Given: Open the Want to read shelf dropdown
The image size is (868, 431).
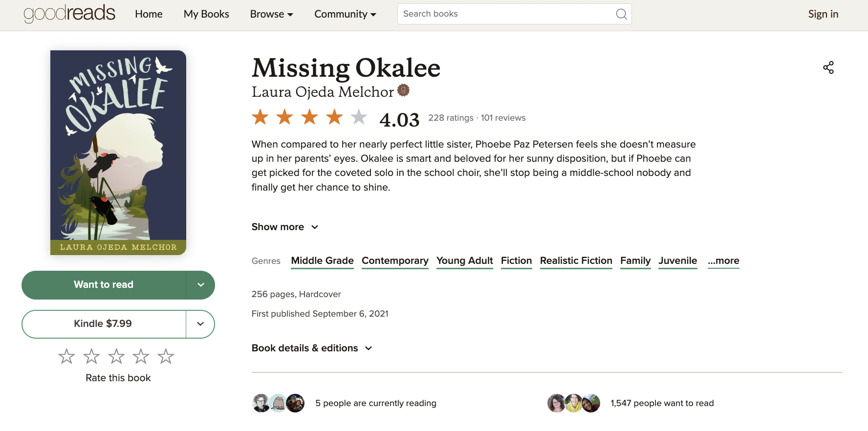Looking at the screenshot, I should click(200, 285).
